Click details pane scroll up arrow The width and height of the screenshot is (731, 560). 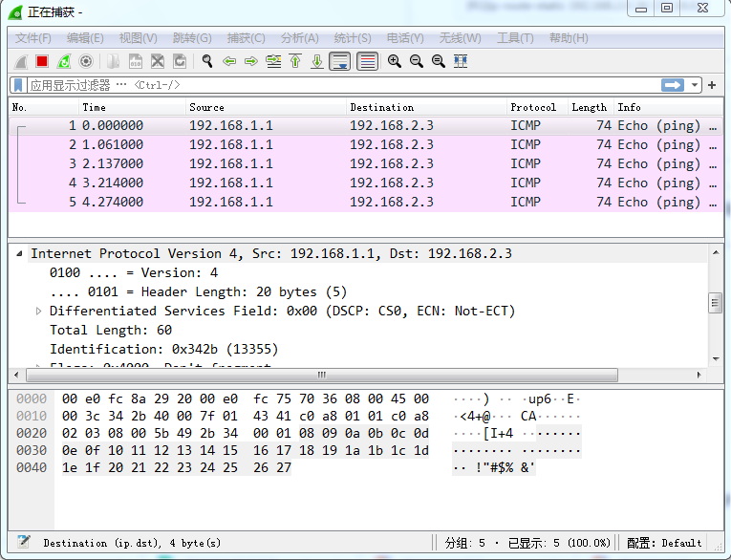pos(716,252)
